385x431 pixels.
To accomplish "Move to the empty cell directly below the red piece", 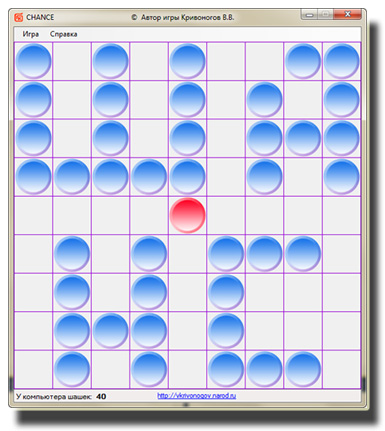I will [187, 254].
